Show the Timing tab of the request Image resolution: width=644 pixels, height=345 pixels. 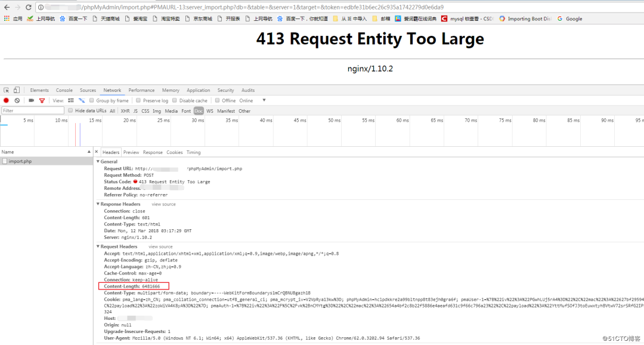(x=193, y=152)
